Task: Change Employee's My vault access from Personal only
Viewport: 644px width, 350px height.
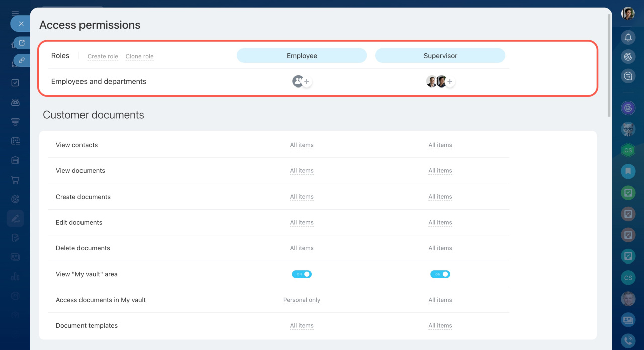Action: point(302,300)
